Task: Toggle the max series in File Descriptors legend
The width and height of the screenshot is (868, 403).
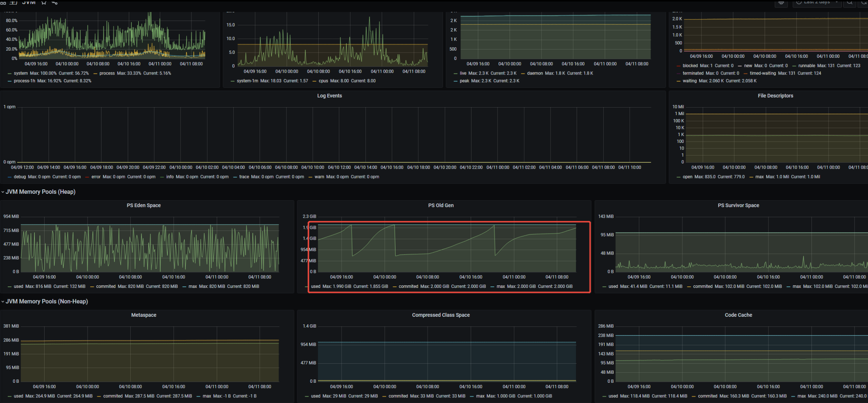Action: (x=759, y=177)
